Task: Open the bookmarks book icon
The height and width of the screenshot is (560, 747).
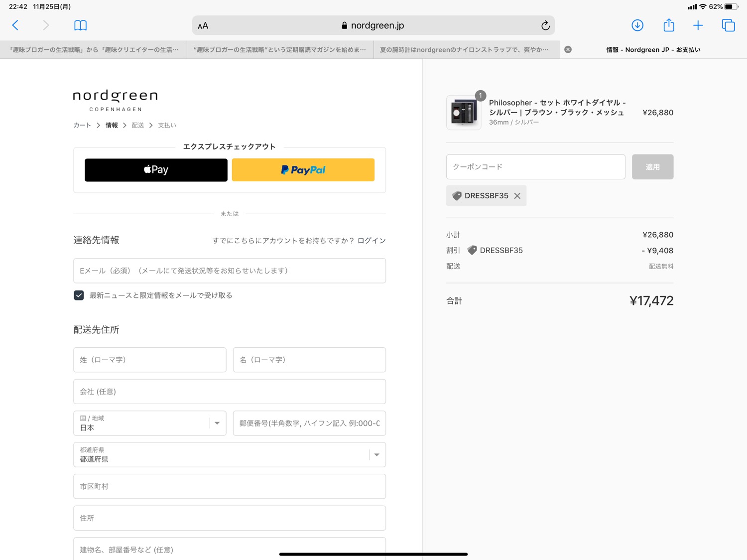Action: 80,25
